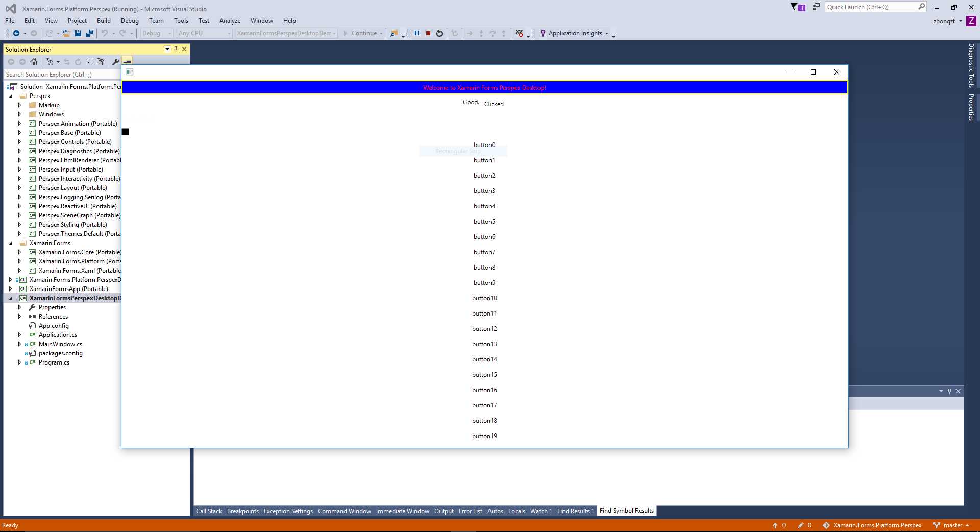The width and height of the screenshot is (980, 532).
Task: Open the Diagnostic Tools side tab
Action: [x=971, y=65]
